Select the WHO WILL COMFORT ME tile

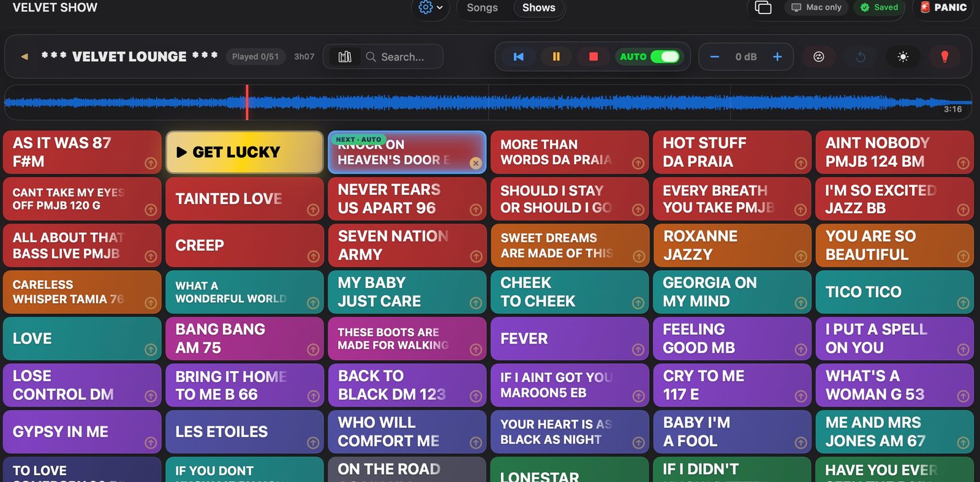[x=407, y=431]
